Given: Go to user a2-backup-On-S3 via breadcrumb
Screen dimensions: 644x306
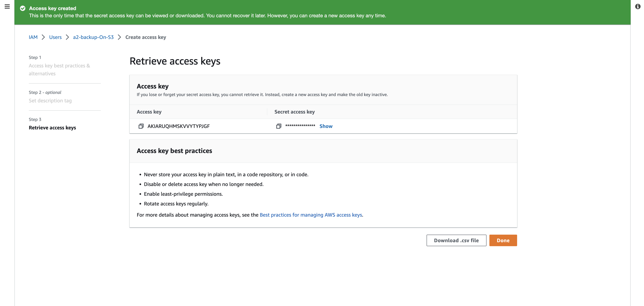Looking at the screenshot, I should coord(93,37).
